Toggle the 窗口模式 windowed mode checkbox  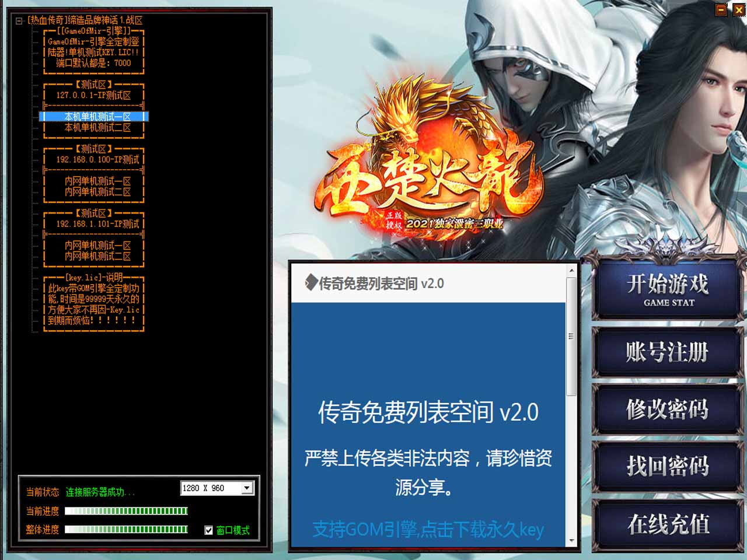pyautogui.click(x=209, y=530)
